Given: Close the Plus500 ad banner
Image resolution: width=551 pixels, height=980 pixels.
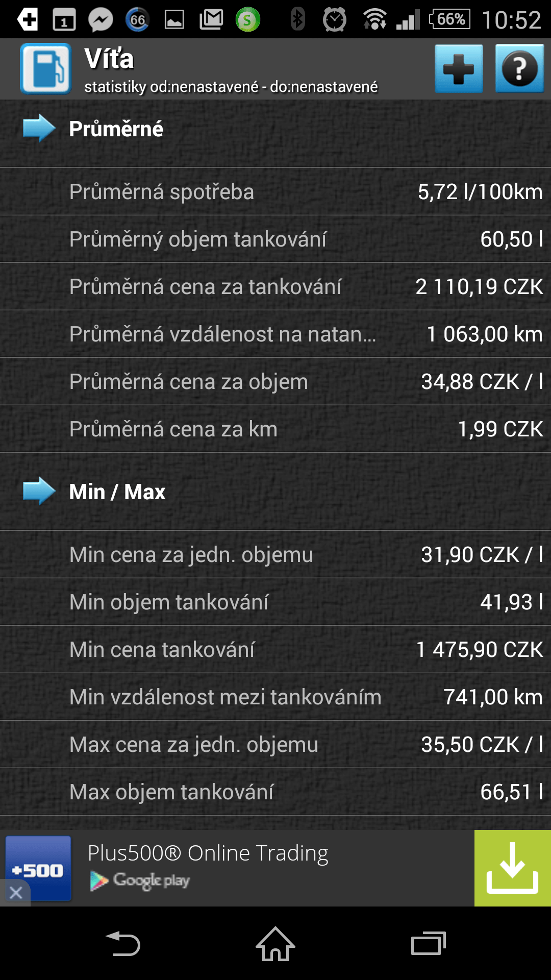Looking at the screenshot, I should click(x=15, y=893).
